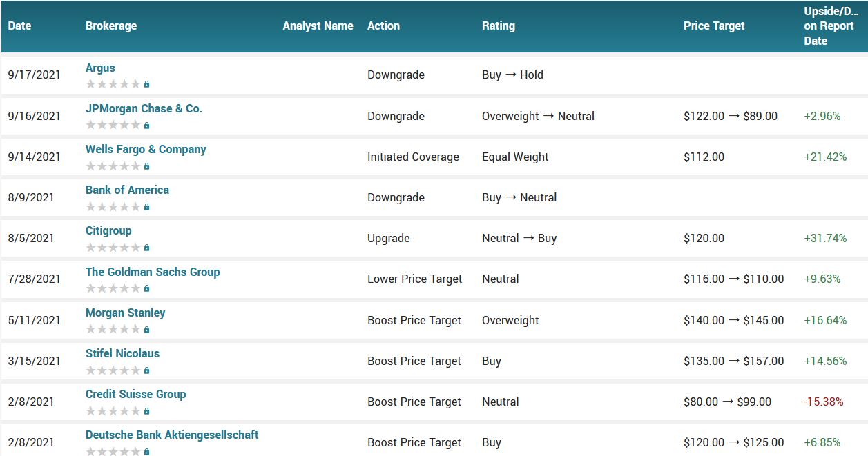868x456 pixels.
Task: Click the $80.00 → $99.00 price target
Action: (728, 402)
